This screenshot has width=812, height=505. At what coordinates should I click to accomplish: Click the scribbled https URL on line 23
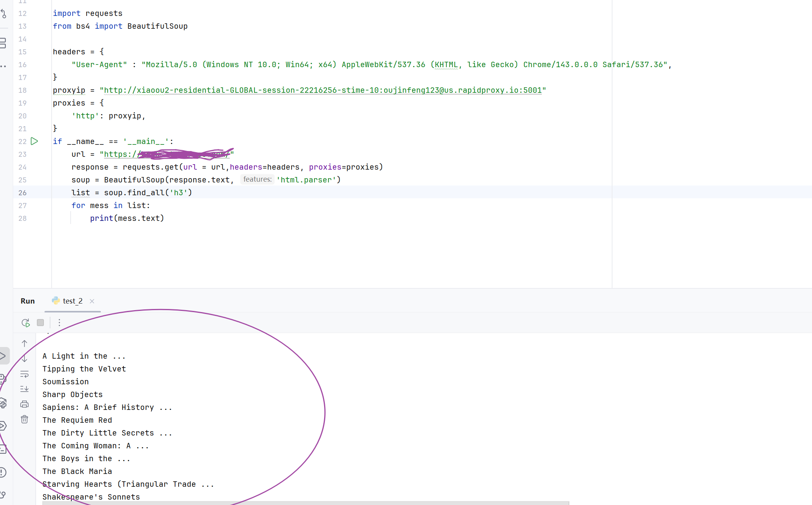click(167, 154)
